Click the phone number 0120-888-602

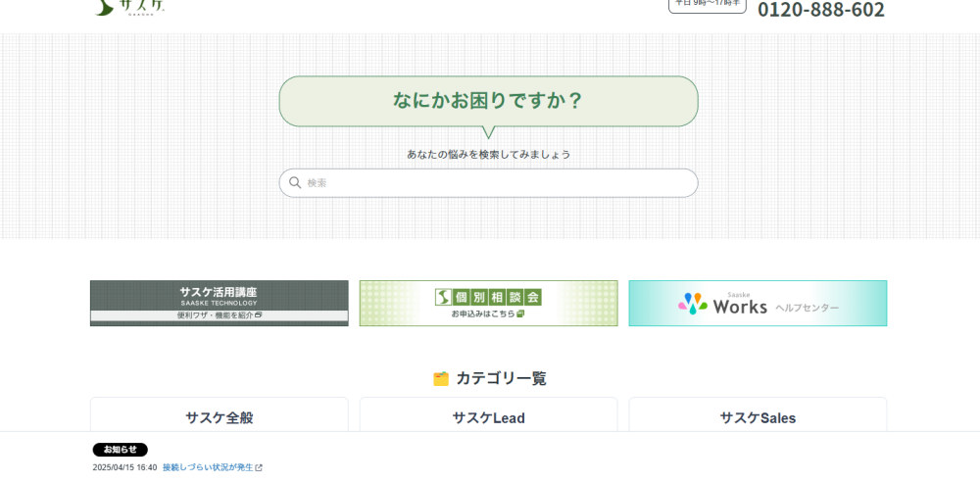(820, 10)
